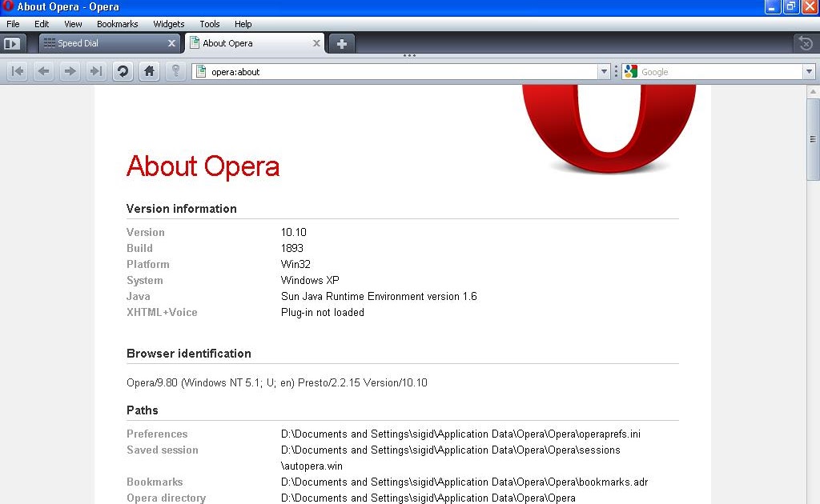Open the Widgets menu
The image size is (820, 504).
(168, 24)
